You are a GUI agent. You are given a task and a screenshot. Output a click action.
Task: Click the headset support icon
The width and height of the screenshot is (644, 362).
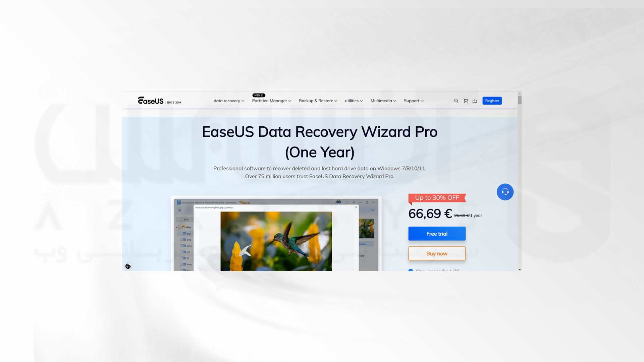pos(505,192)
